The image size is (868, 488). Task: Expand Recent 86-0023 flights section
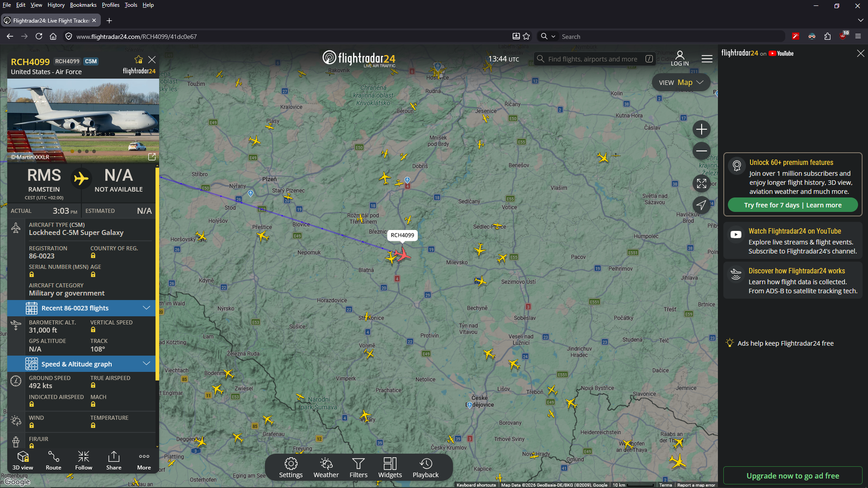click(81, 308)
